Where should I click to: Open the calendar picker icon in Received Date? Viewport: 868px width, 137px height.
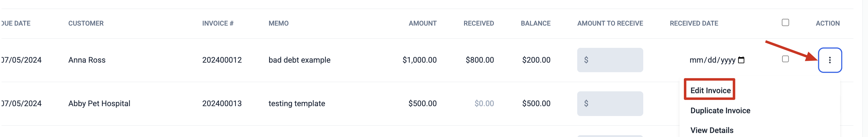coord(741,60)
